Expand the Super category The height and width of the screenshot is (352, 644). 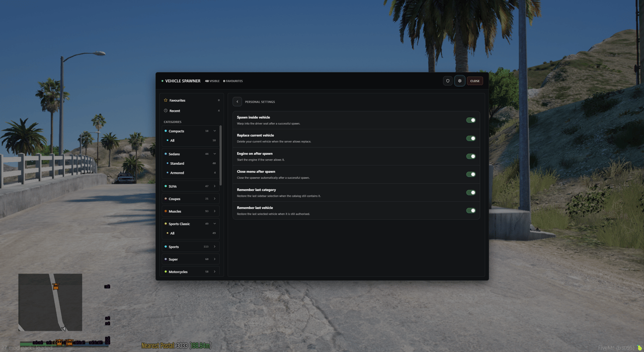(190, 259)
